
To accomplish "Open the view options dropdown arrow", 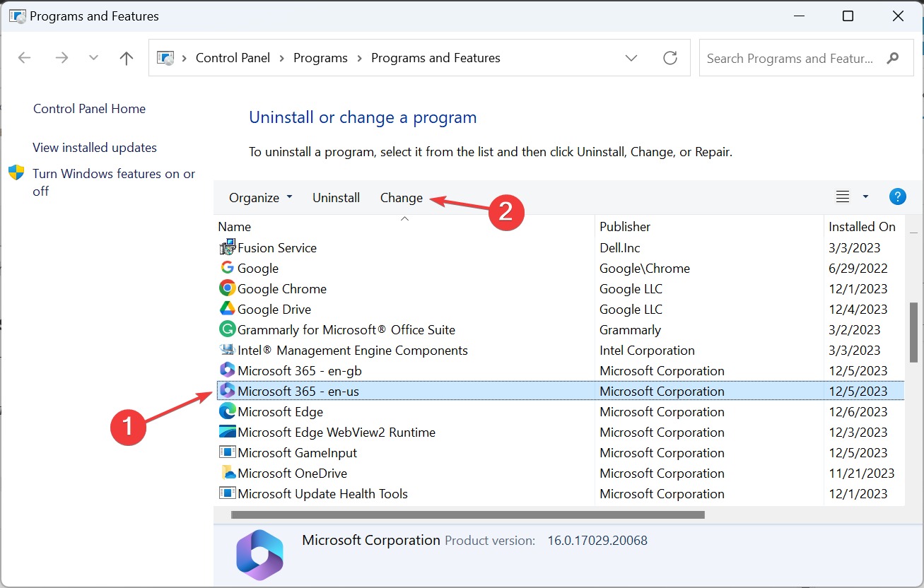I will point(865,197).
